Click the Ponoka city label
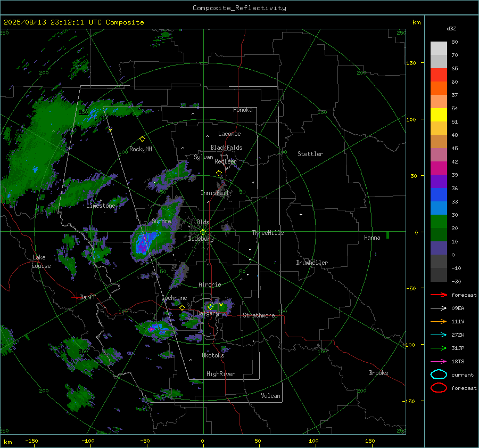 tap(243, 110)
